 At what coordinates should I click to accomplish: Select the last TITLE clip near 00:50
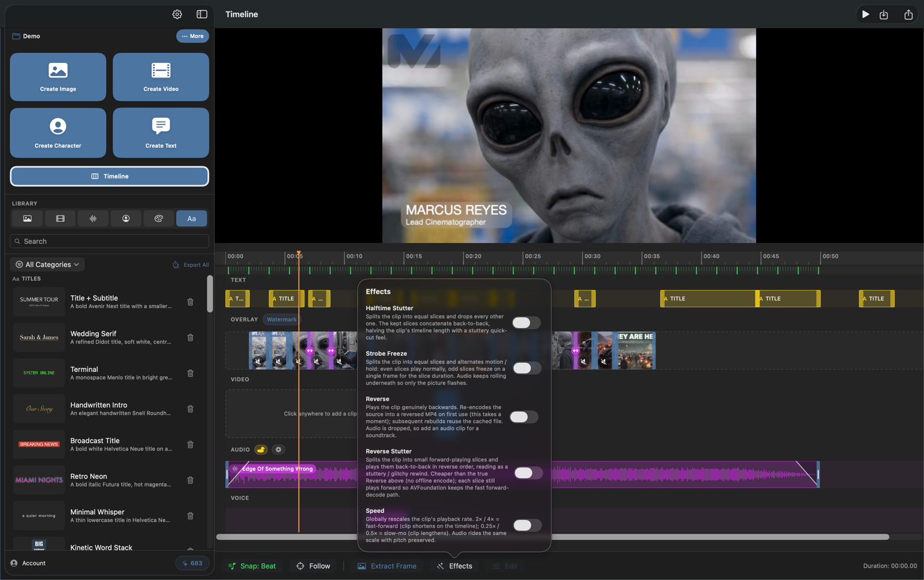tap(877, 299)
